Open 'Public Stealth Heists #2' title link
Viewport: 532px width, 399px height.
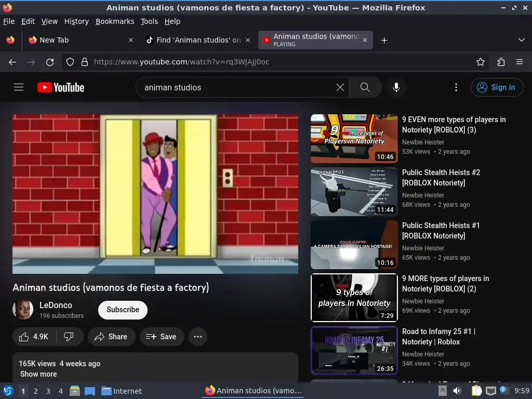click(x=441, y=178)
